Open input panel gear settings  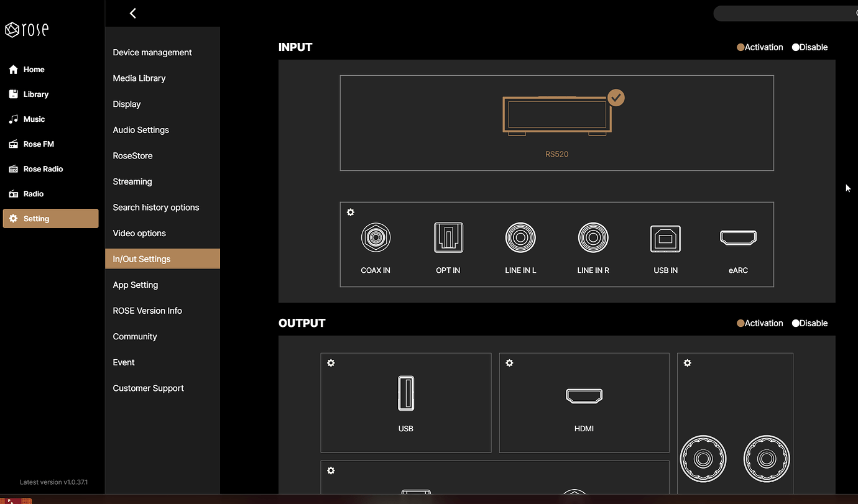pyautogui.click(x=351, y=213)
